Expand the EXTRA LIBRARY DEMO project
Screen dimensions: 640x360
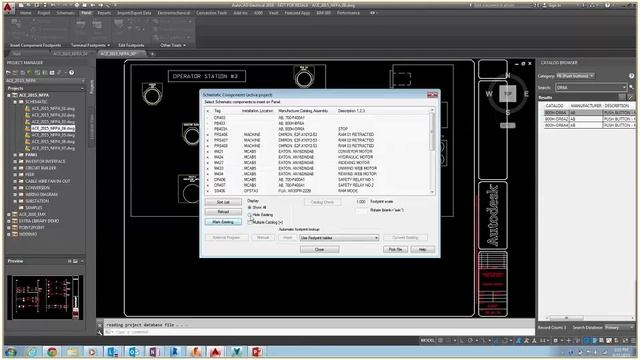(9, 221)
